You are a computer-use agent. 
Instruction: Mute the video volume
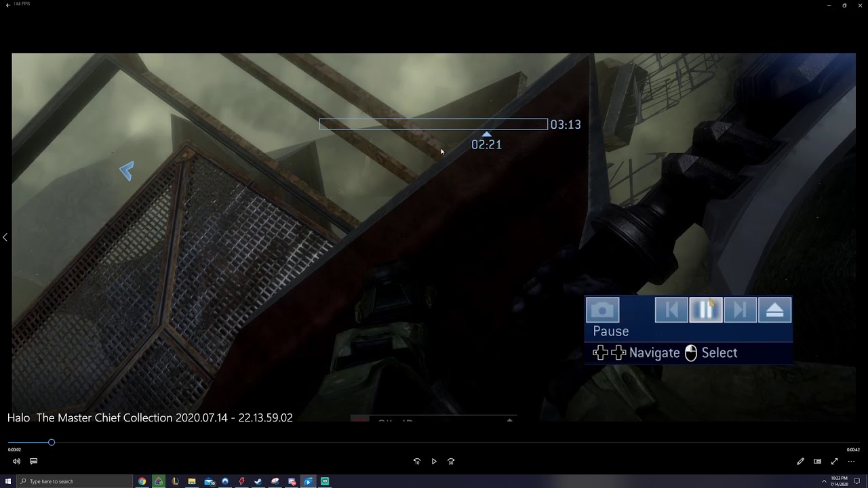click(16, 462)
